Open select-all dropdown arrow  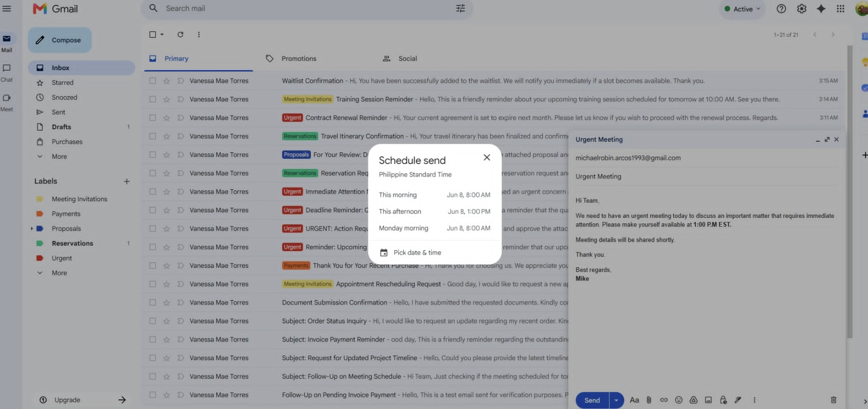(162, 34)
